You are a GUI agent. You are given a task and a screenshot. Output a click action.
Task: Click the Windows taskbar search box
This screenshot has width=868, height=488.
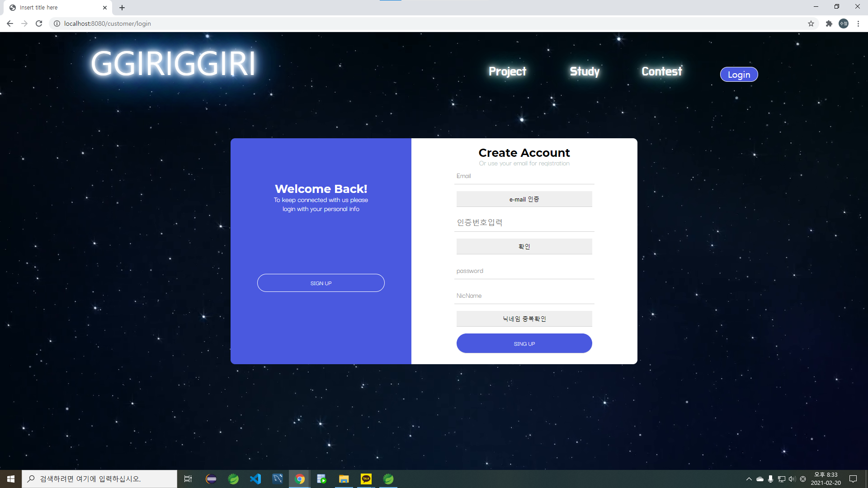99,479
